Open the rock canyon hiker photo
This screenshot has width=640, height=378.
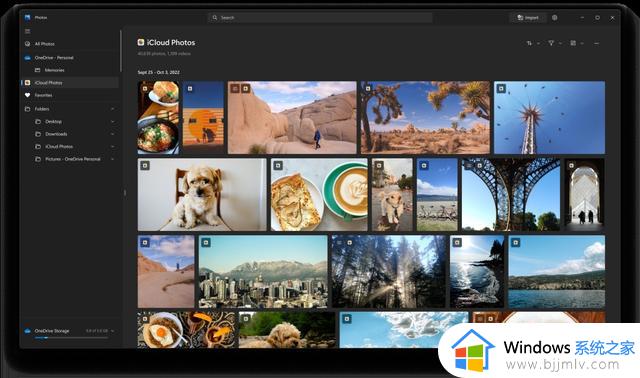point(292,118)
